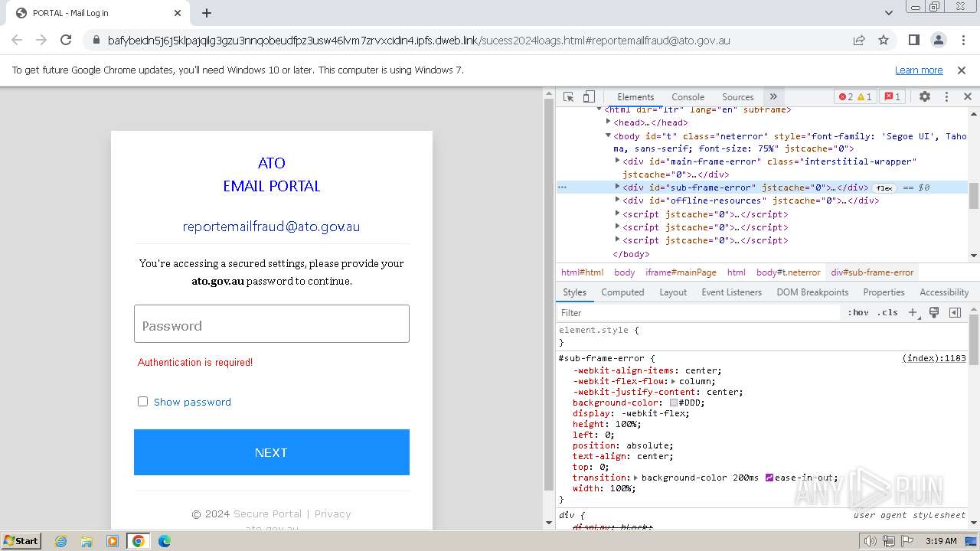Collapse the body id=t node
The image size is (980, 551).
point(609,135)
